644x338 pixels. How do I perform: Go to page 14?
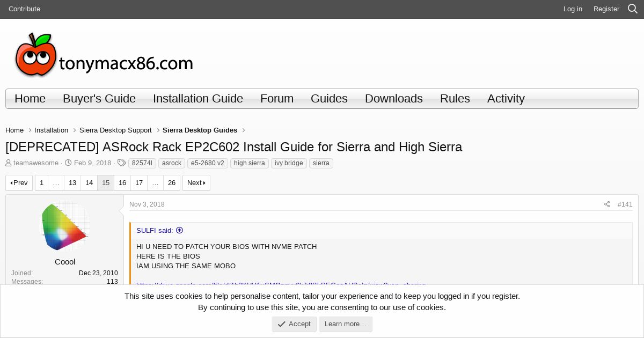[89, 183]
